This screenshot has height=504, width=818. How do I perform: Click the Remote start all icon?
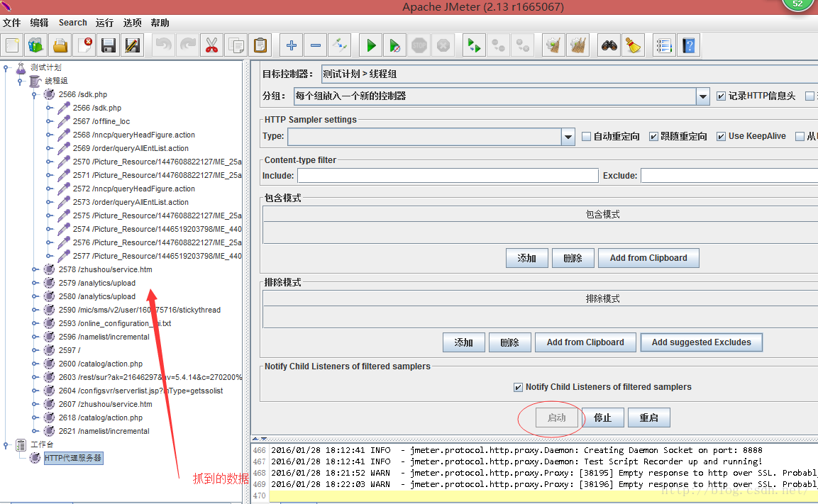[474, 46]
